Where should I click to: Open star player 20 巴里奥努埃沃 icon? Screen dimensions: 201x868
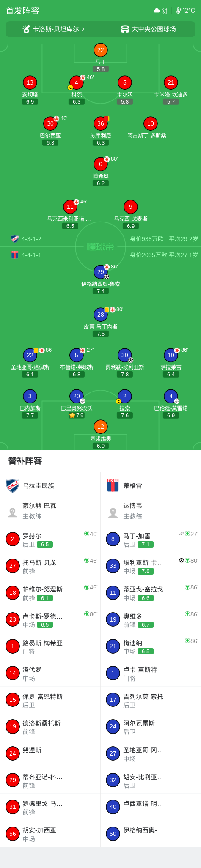(x=76, y=396)
